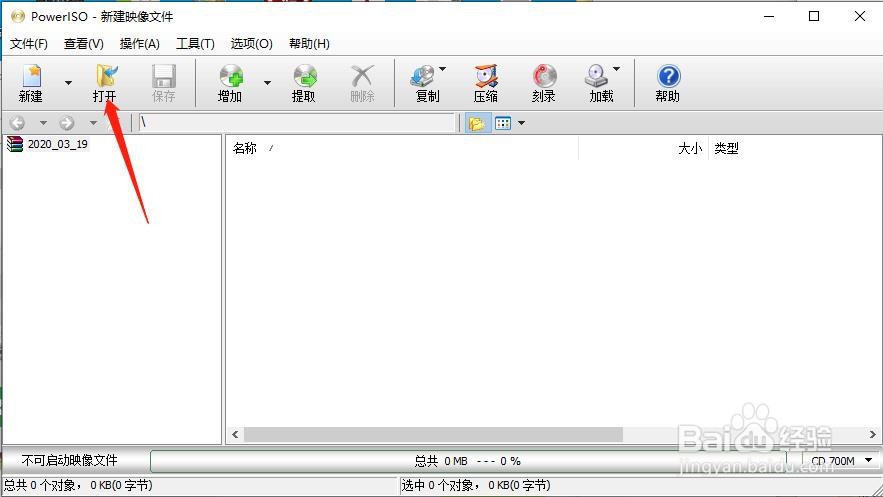Click the 选中 0 个对象 status text
883x497 pixels.
tap(476, 485)
